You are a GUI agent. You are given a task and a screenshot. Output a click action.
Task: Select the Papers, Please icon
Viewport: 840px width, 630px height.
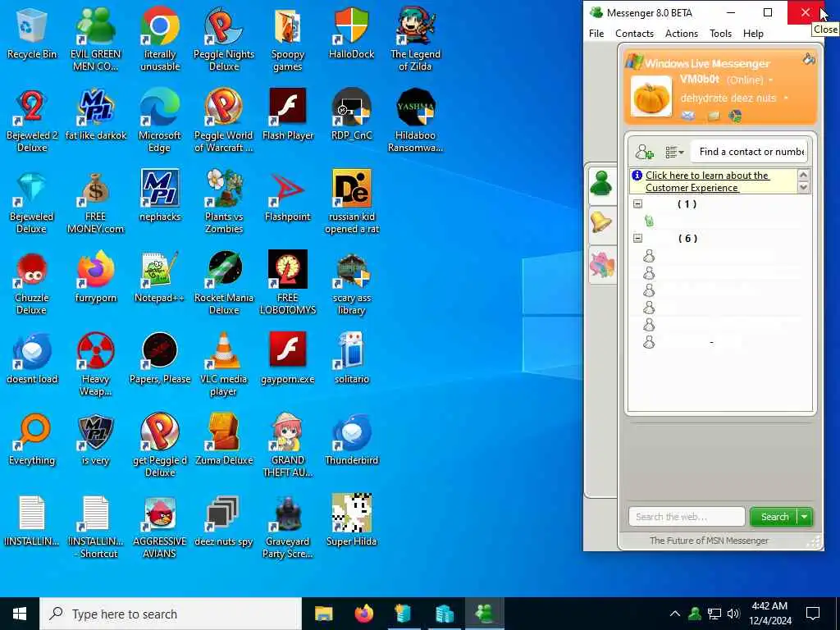click(x=160, y=358)
